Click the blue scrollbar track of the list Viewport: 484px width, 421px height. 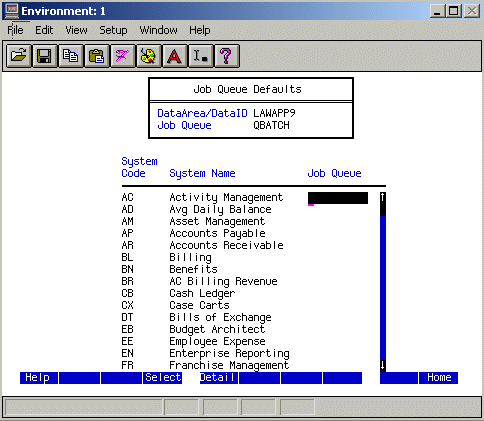coord(383,287)
